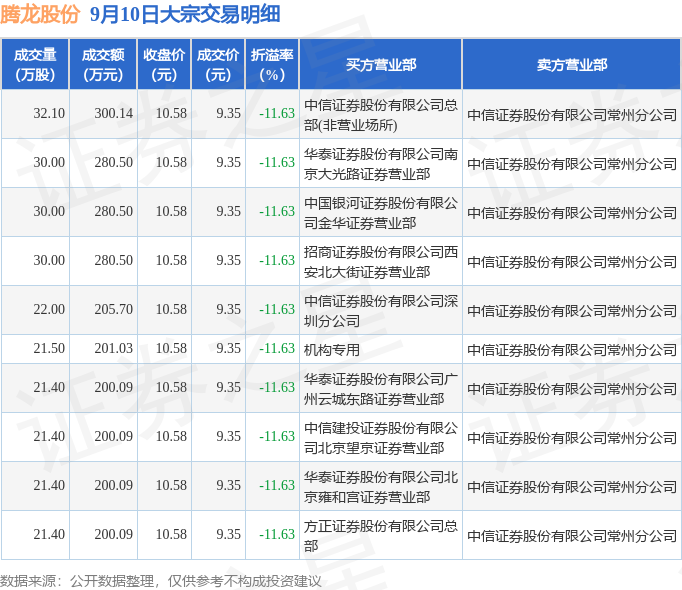This screenshot has width=682, height=590.
Task: Click buyer 中信证券股份有限公司深圳分公司
Action: click(381, 311)
